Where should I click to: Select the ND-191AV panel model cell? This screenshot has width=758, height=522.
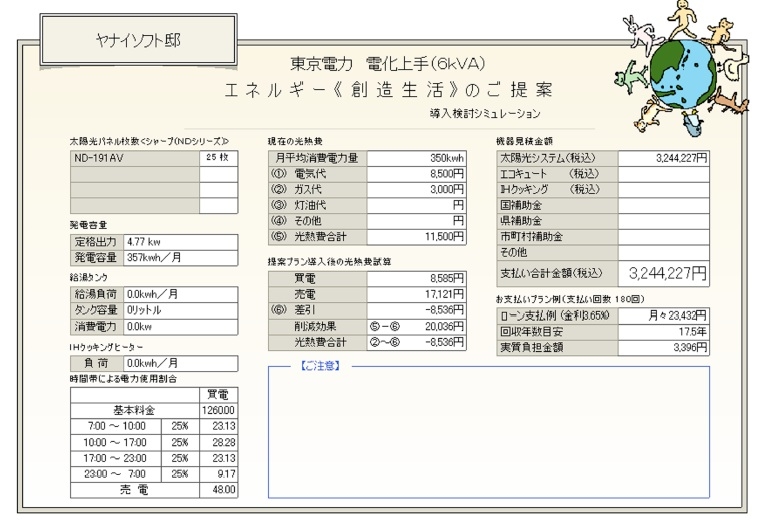coord(135,158)
